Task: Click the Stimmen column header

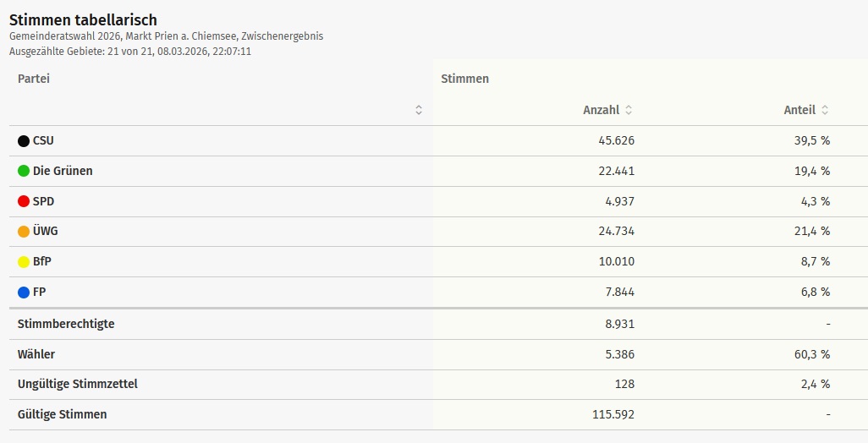Action: (x=464, y=79)
